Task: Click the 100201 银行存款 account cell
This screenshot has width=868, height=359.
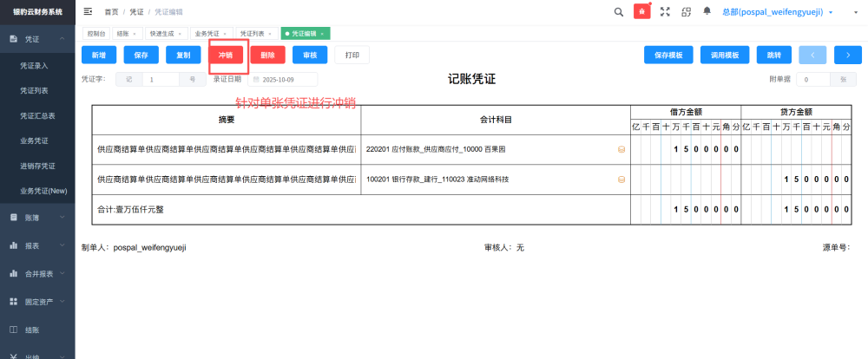Action: click(x=496, y=179)
